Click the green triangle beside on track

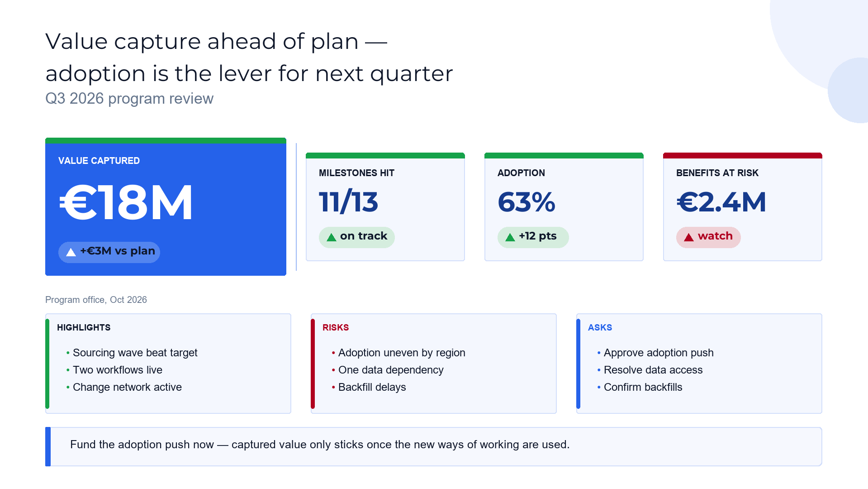click(332, 237)
